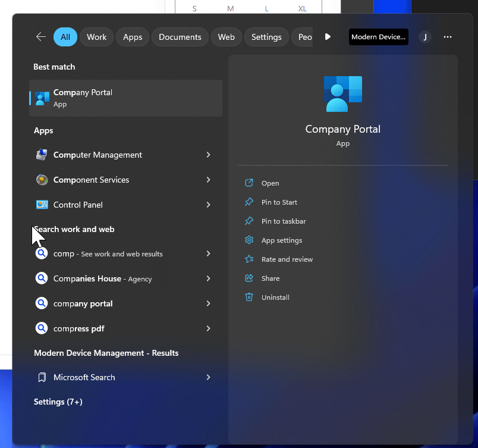Expand the compress pdf suggestion arrow
This screenshot has width=478, height=448.
[x=208, y=328]
